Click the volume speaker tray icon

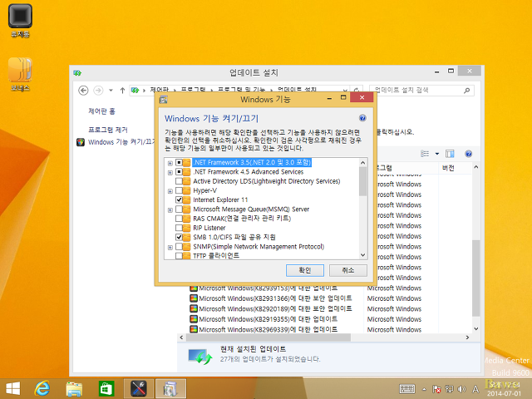click(x=461, y=389)
